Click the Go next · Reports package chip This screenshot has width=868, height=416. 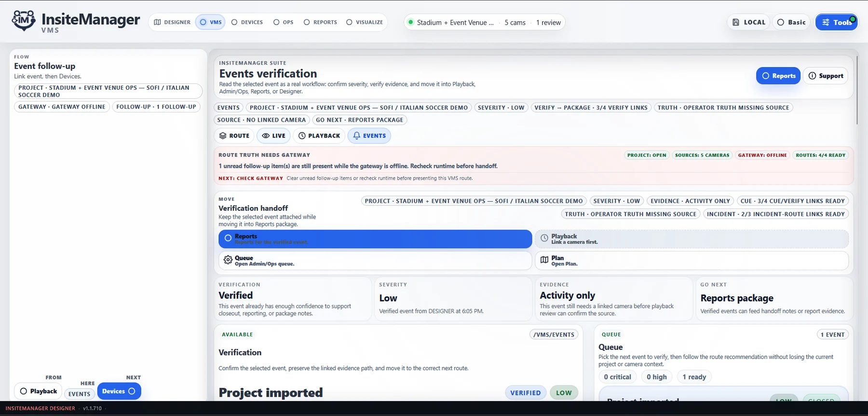pos(359,120)
